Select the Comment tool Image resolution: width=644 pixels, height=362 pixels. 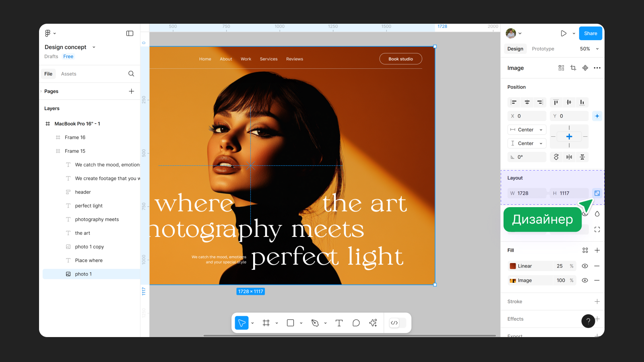[356, 323]
